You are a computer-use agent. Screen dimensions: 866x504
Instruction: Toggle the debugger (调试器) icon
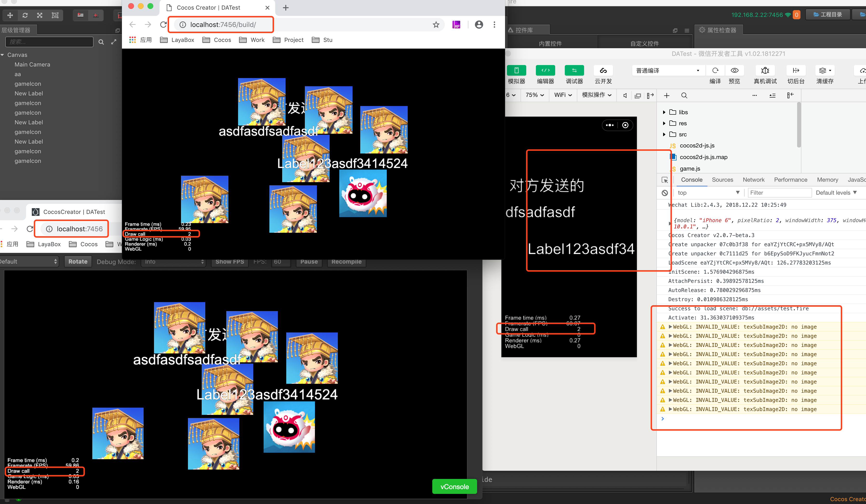[x=574, y=70]
